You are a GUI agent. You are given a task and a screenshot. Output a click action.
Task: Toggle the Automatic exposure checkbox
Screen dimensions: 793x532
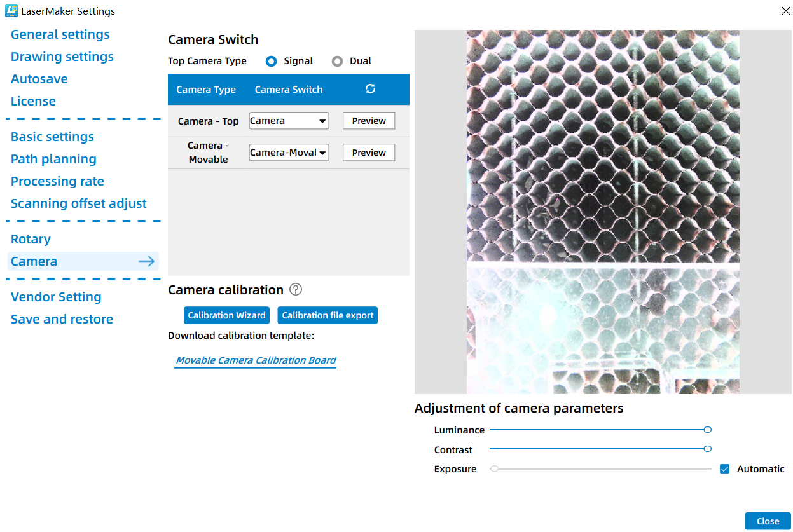pyautogui.click(x=724, y=469)
